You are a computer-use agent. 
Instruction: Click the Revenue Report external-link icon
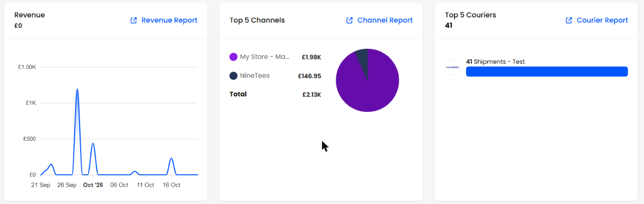(x=134, y=21)
